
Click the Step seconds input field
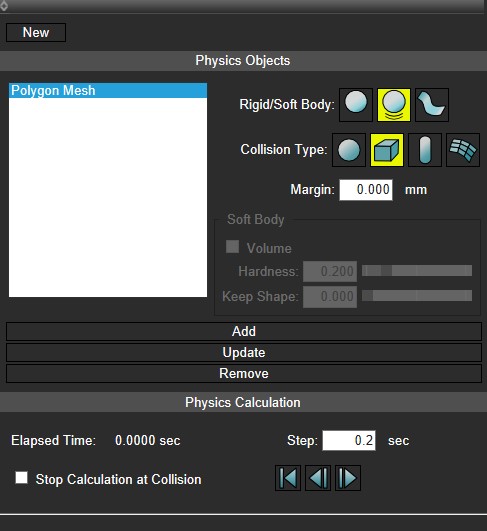tap(349, 441)
